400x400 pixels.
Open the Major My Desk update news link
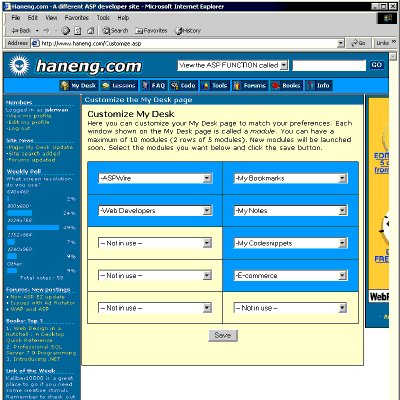coord(40,147)
